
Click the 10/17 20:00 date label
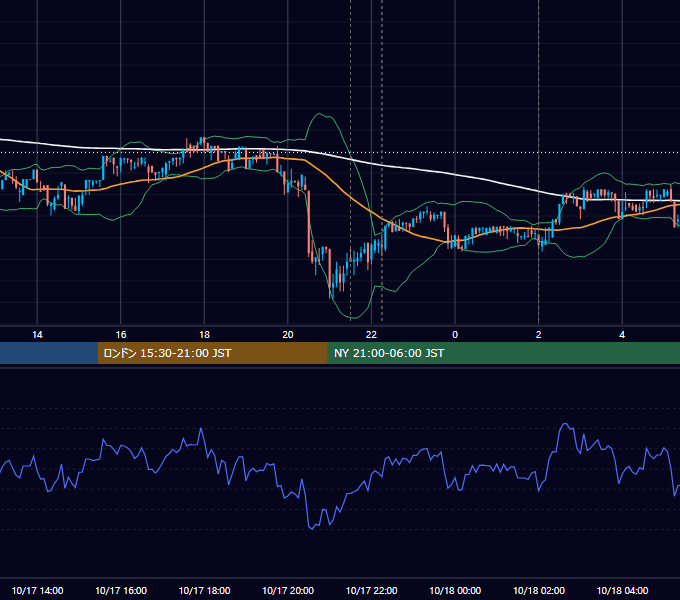(288, 590)
